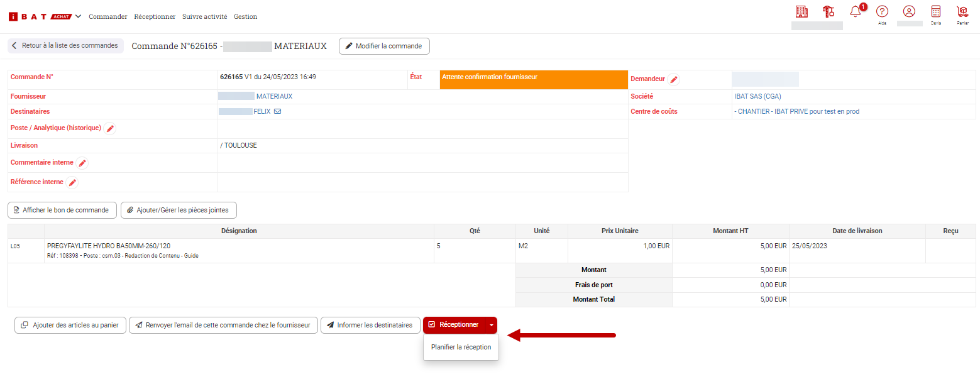
Task: Edit Commentaire interne pencil icon
Action: pos(82,163)
